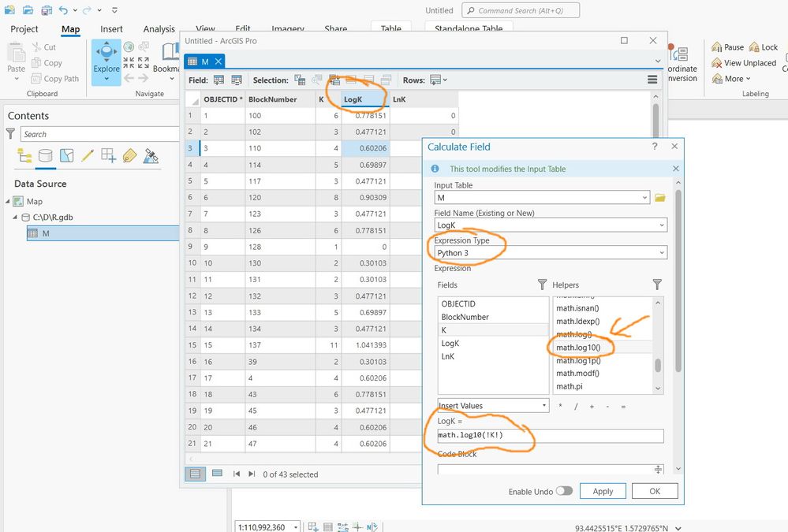Screen dimensions: 788x532
Task: Close the M table tab
Action: coord(218,61)
